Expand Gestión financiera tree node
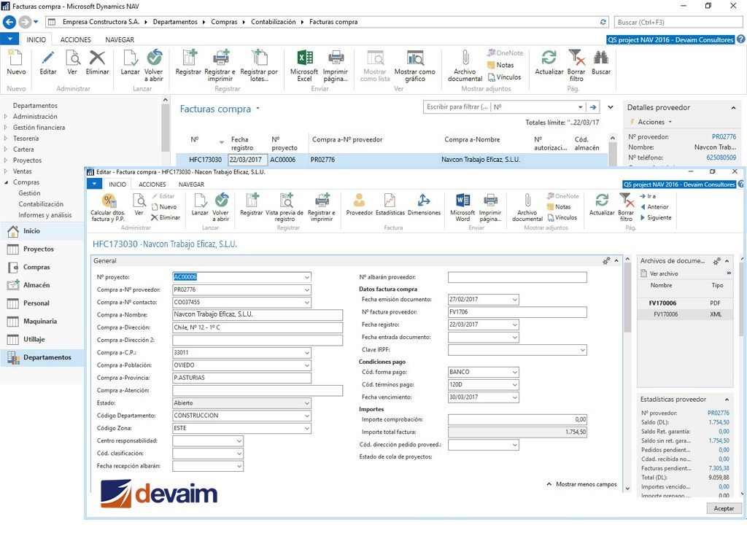 (6, 128)
